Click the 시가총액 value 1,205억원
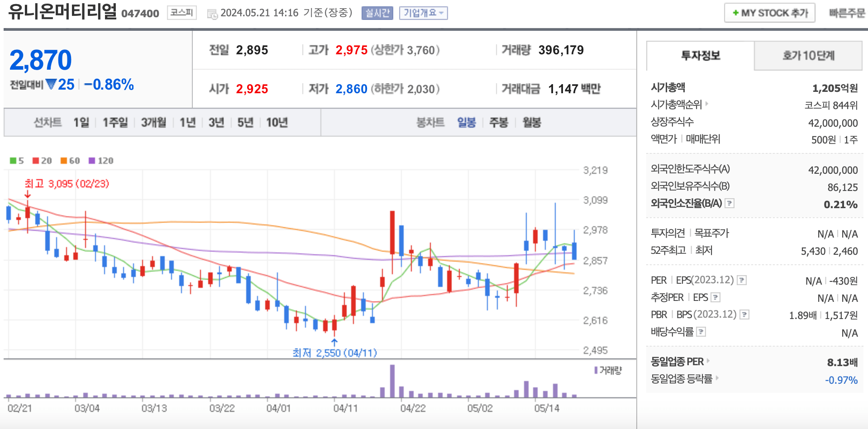This screenshot has height=429, width=868. 835,88
